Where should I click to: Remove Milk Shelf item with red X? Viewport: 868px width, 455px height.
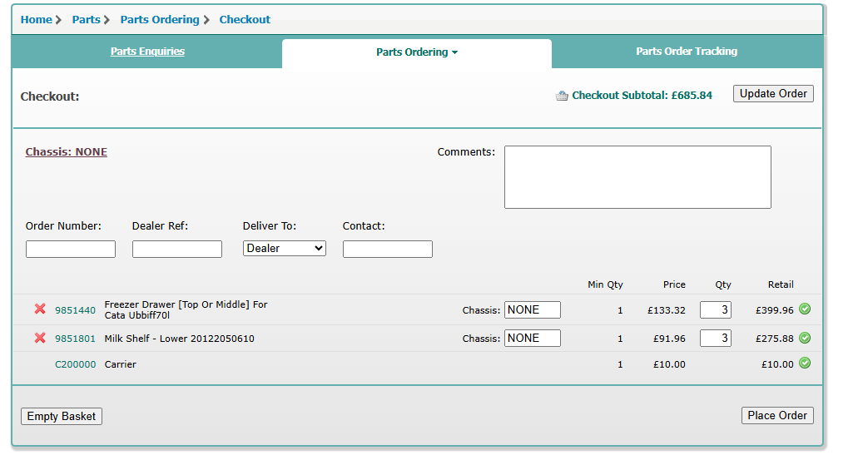40,338
